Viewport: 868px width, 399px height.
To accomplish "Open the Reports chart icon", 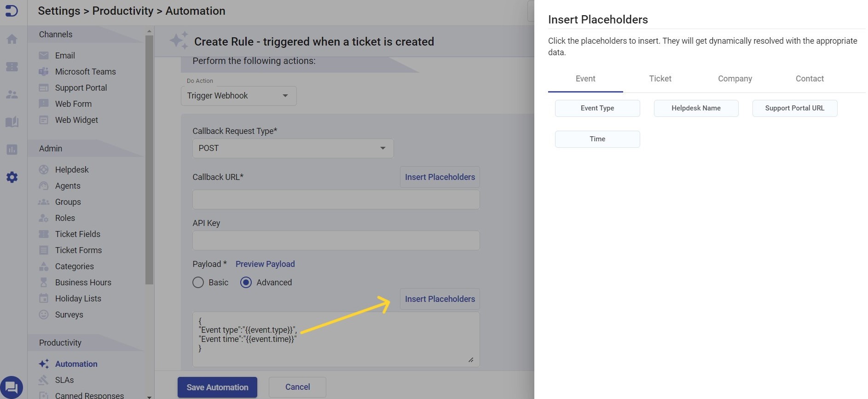I will coord(12,150).
